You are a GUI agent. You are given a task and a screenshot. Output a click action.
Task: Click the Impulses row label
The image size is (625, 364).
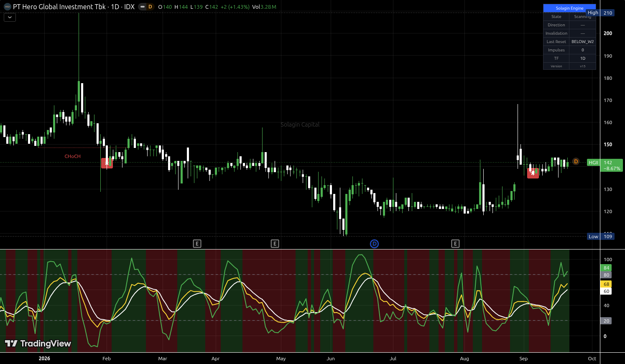(x=556, y=50)
